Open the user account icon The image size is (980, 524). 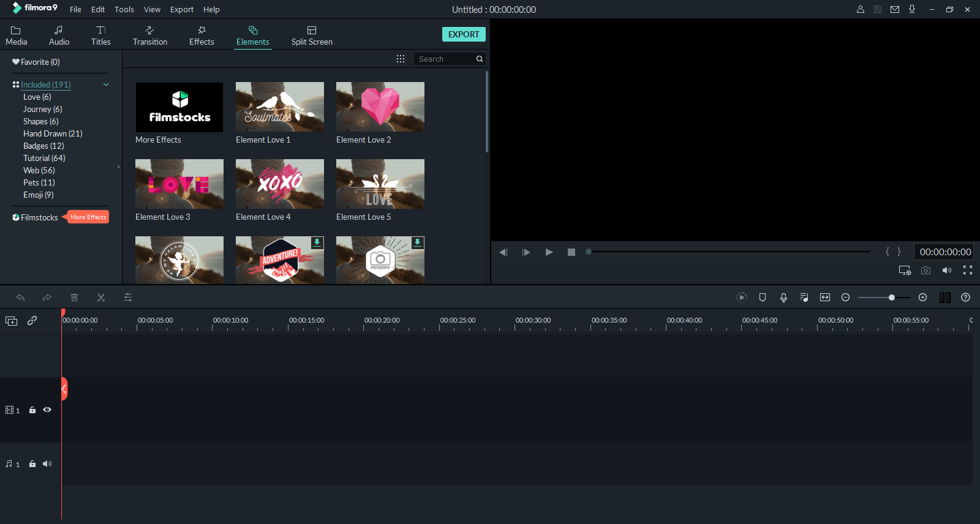point(861,9)
